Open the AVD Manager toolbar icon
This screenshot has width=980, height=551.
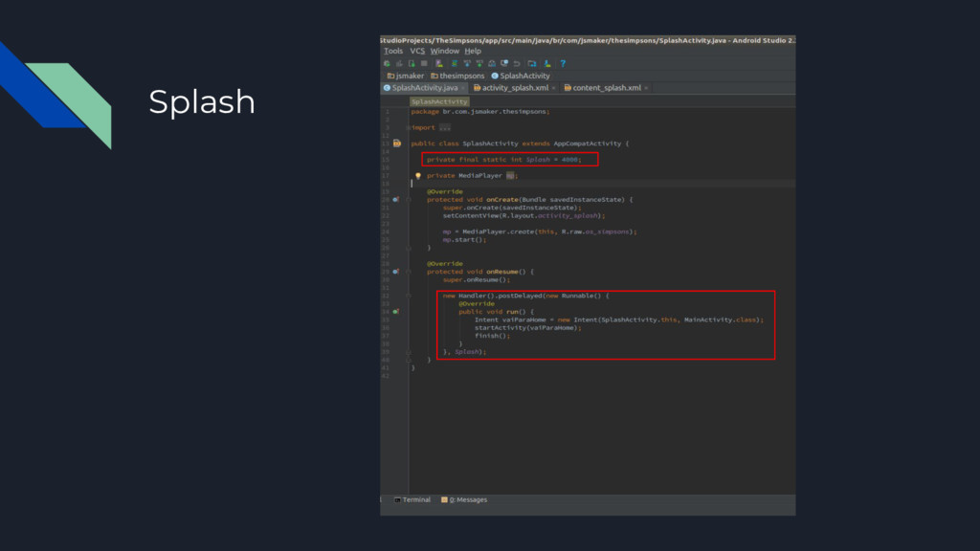[x=439, y=63]
